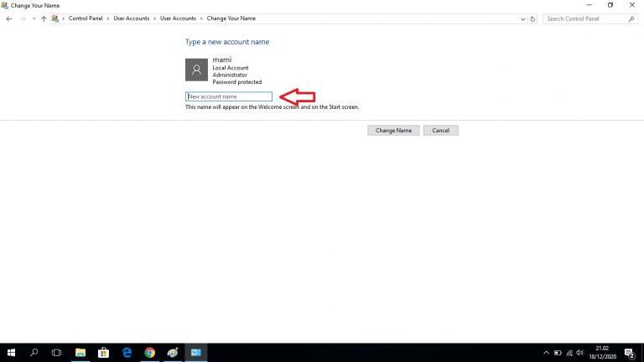Viewport: 644px width, 362px height.
Task: Restore down the window
Action: [x=610, y=5]
